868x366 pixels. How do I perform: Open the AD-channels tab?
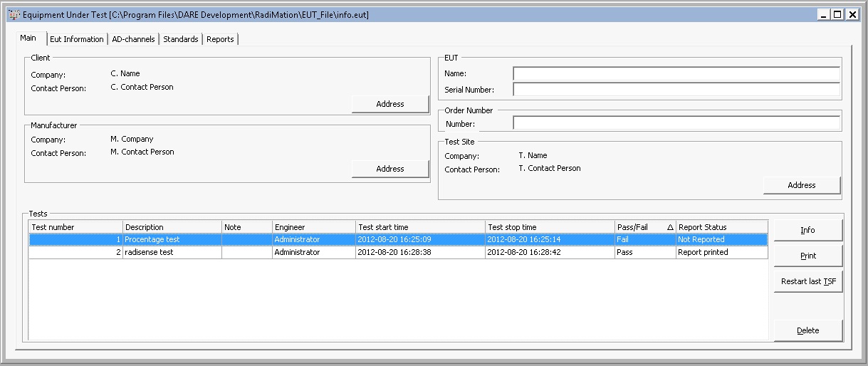[133, 39]
